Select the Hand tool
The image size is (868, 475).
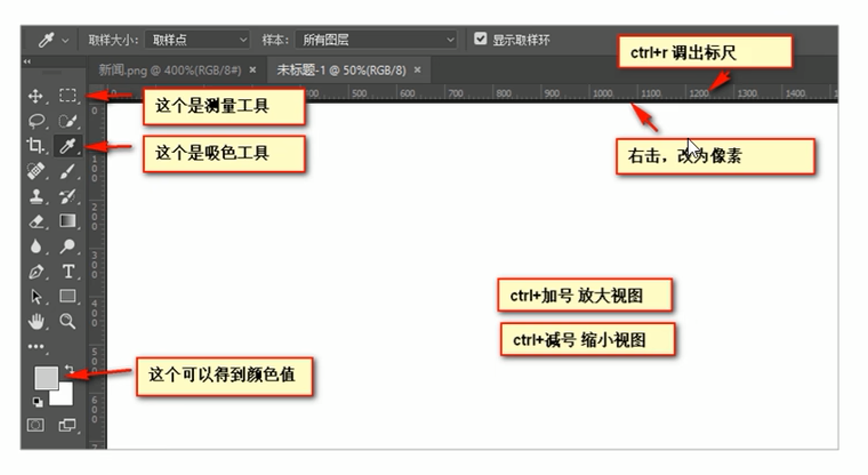(36, 322)
